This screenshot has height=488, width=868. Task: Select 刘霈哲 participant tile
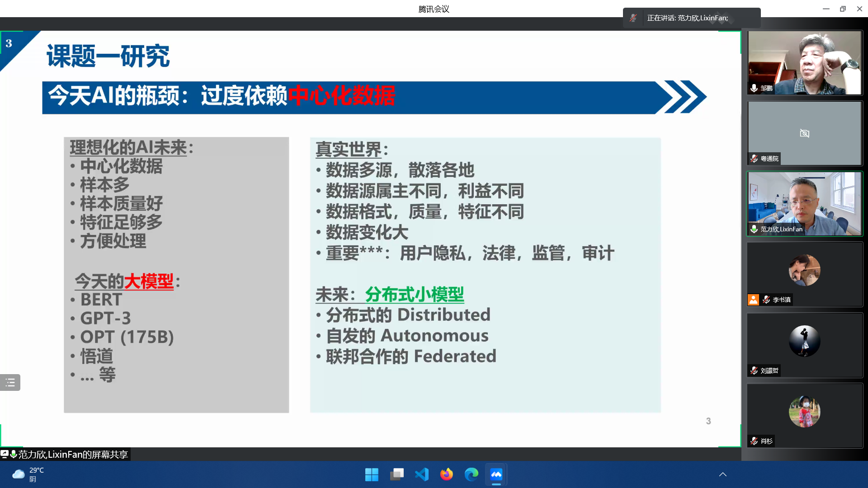(x=805, y=345)
